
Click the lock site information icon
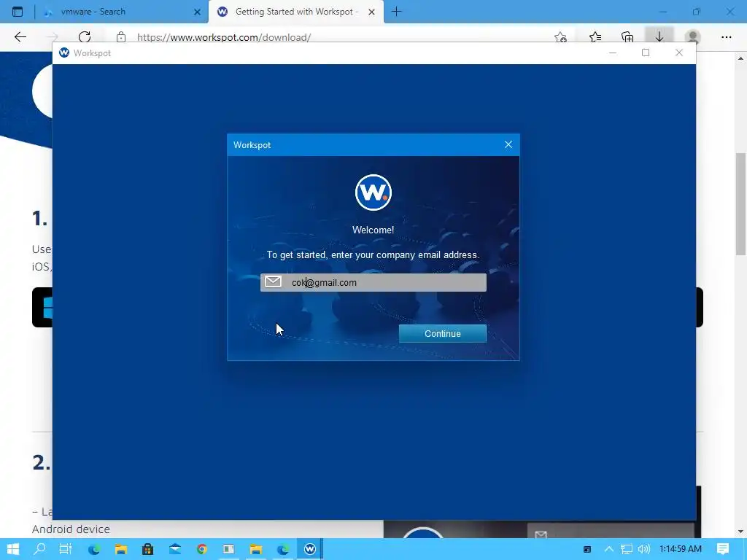tap(121, 37)
